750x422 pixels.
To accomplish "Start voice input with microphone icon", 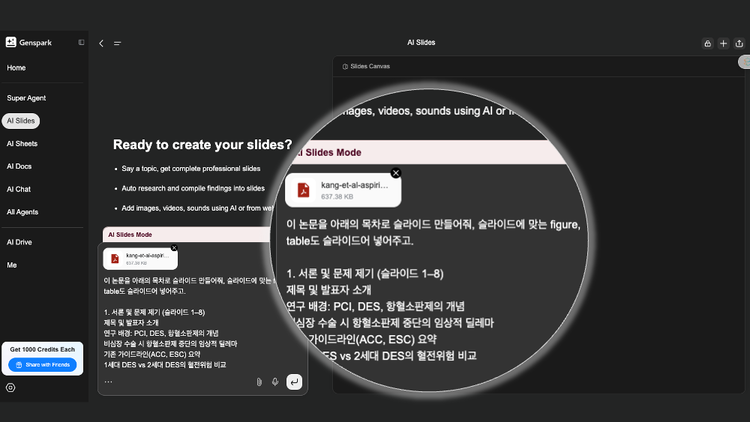I will [x=275, y=381].
